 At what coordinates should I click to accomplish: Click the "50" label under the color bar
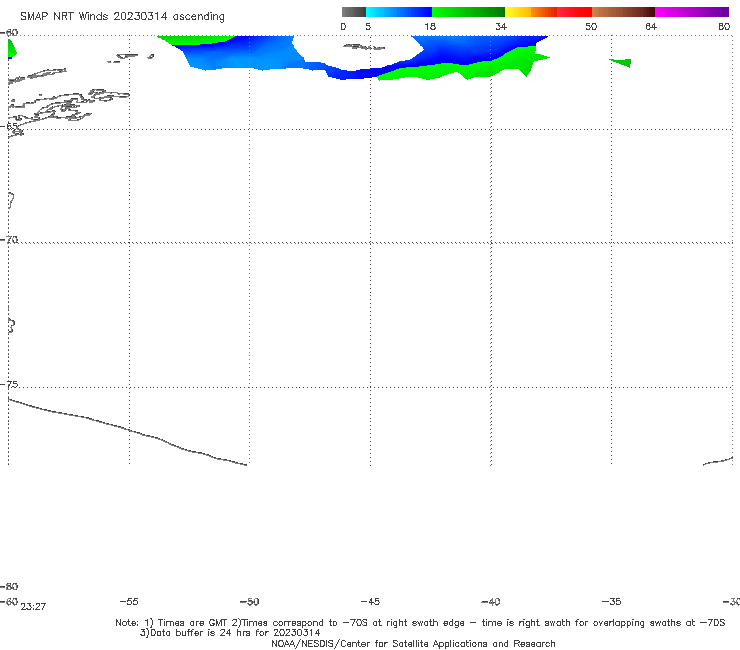point(591,26)
